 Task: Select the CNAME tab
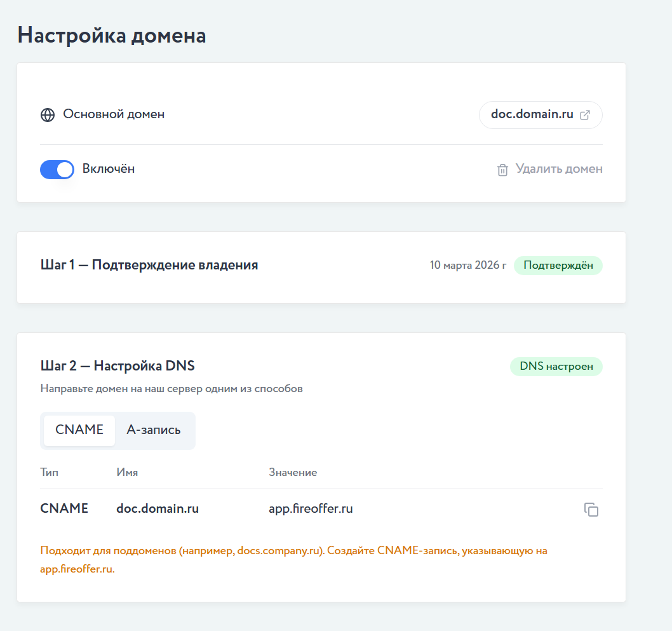click(x=79, y=430)
